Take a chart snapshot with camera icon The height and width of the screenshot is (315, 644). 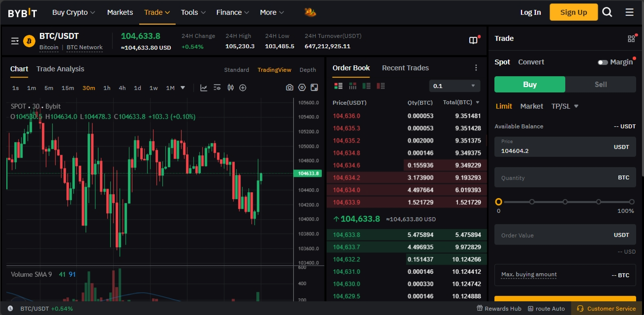click(x=289, y=87)
